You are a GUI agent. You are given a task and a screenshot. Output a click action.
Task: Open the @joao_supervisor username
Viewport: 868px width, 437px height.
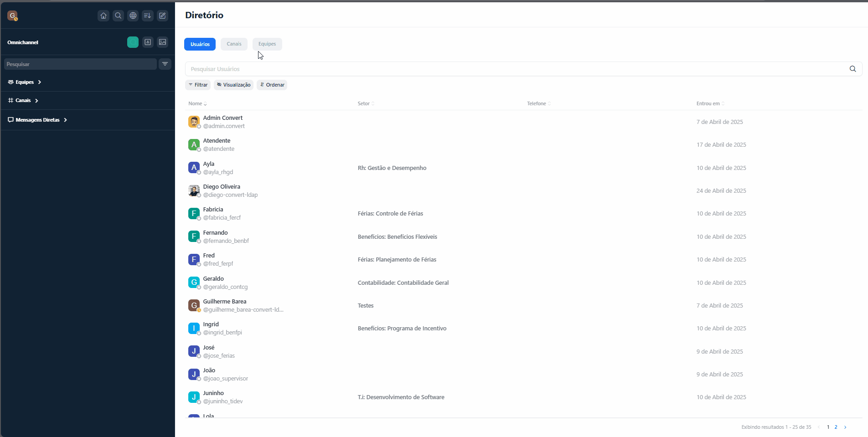pos(225,378)
